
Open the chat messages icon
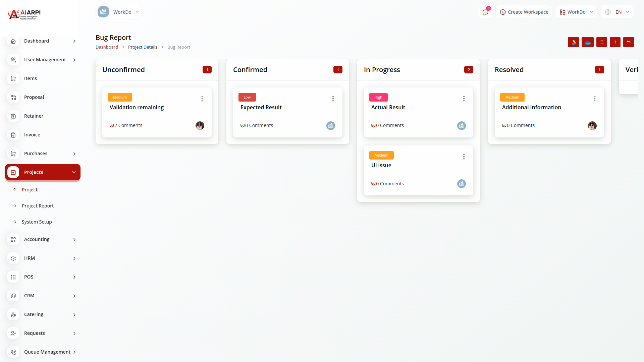[485, 12]
